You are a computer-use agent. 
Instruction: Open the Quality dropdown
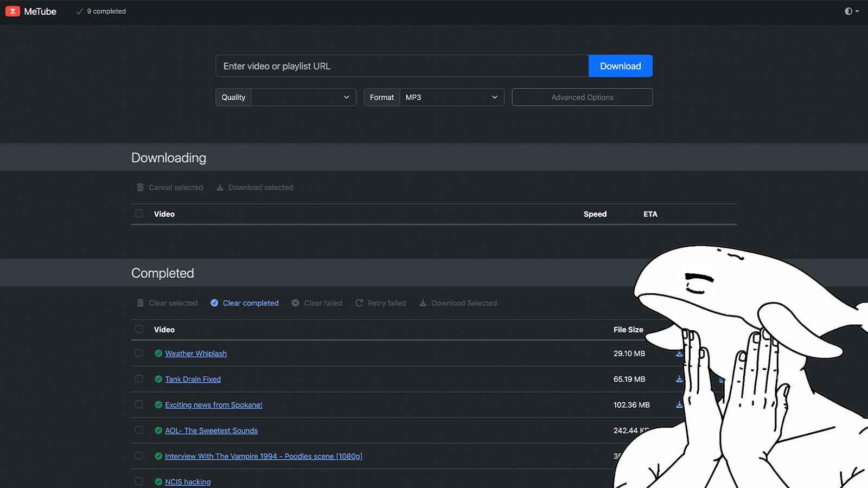[303, 98]
